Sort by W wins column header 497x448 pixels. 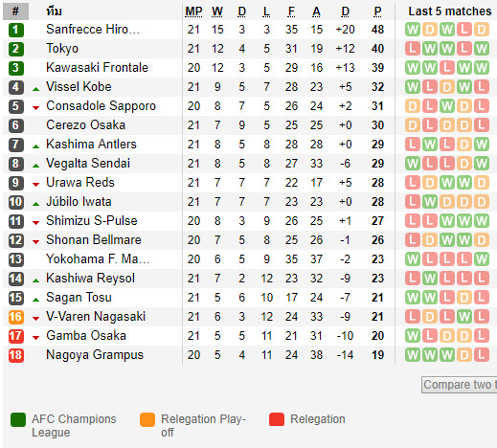pos(217,11)
